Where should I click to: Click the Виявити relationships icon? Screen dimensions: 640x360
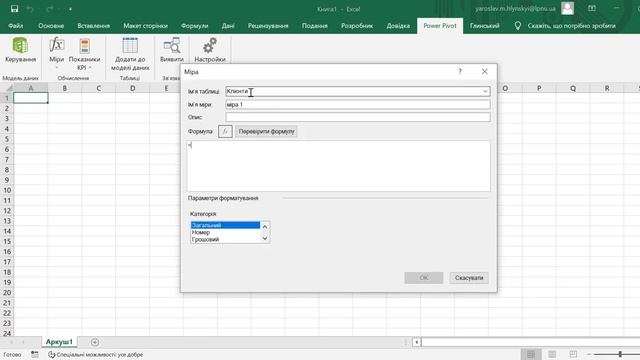coord(172,50)
